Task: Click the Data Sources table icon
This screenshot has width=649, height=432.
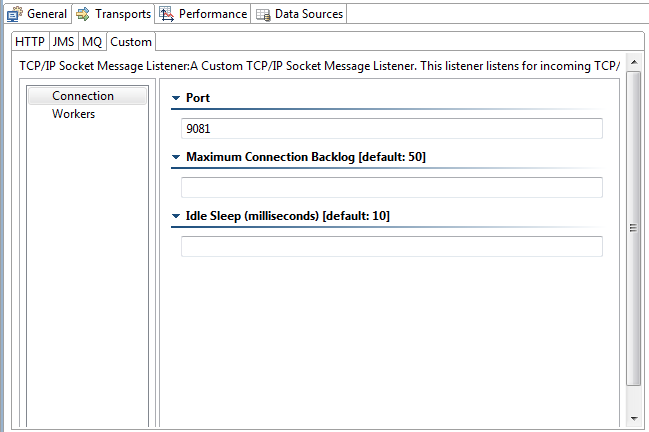Action: click(263, 14)
